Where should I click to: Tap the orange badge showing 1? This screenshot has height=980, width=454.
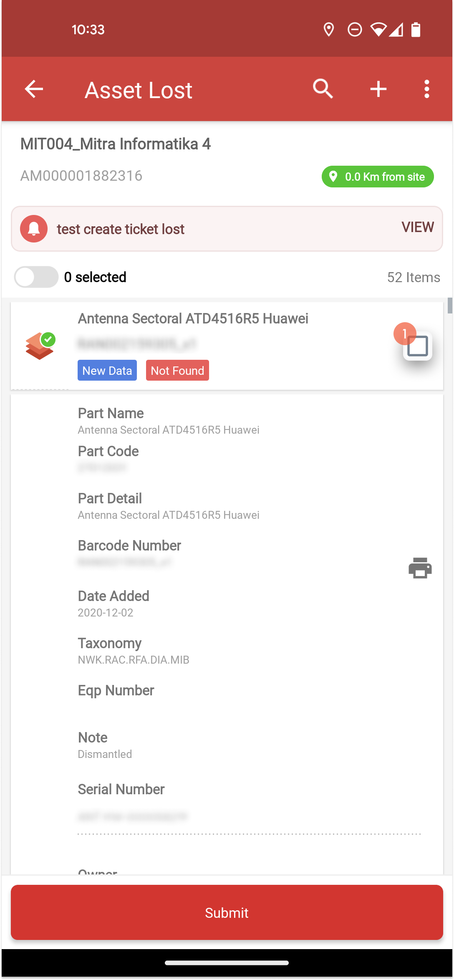coord(404,333)
